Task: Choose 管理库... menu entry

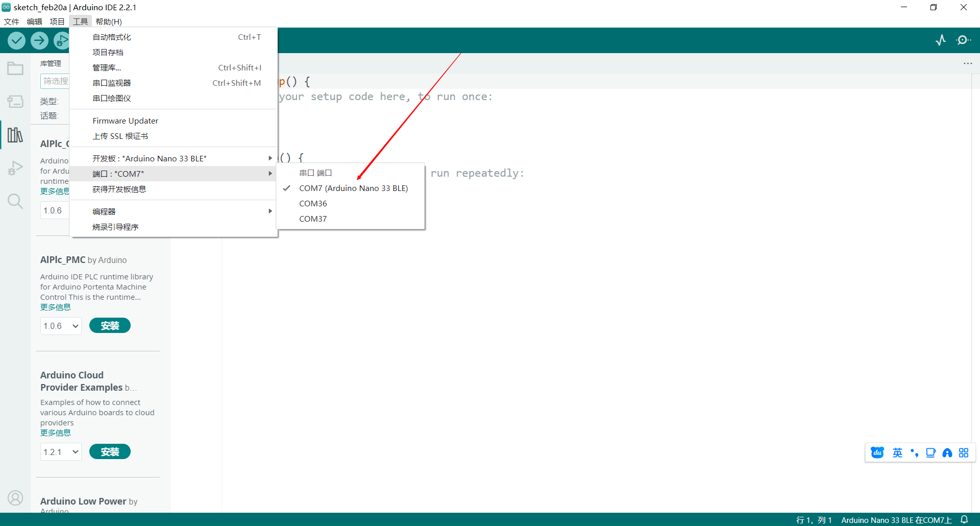Action: [174, 67]
